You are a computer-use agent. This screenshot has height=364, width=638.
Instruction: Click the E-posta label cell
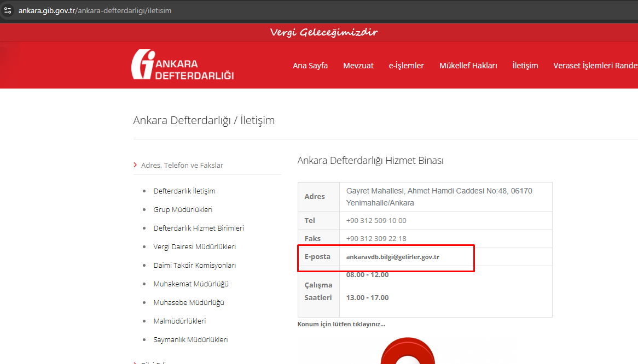[x=318, y=257]
